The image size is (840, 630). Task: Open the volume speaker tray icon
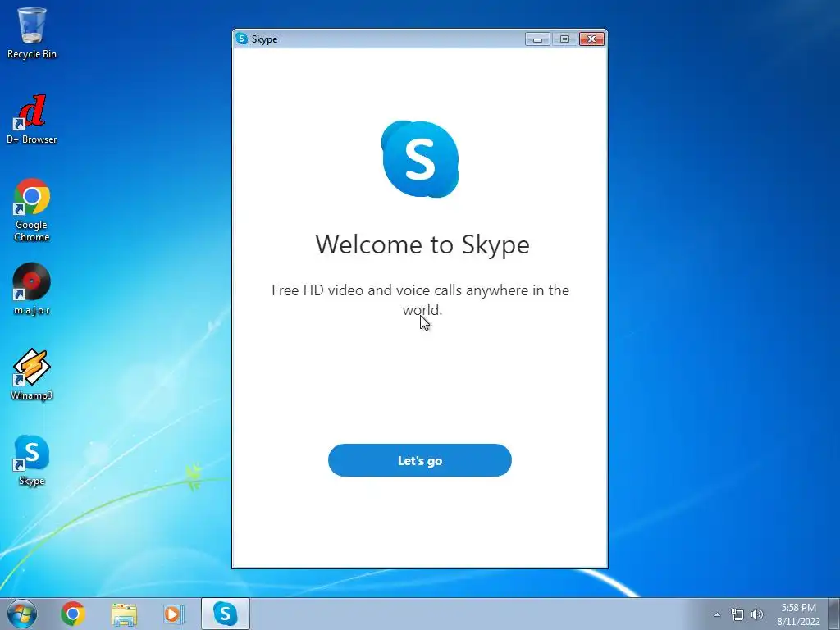click(x=756, y=614)
